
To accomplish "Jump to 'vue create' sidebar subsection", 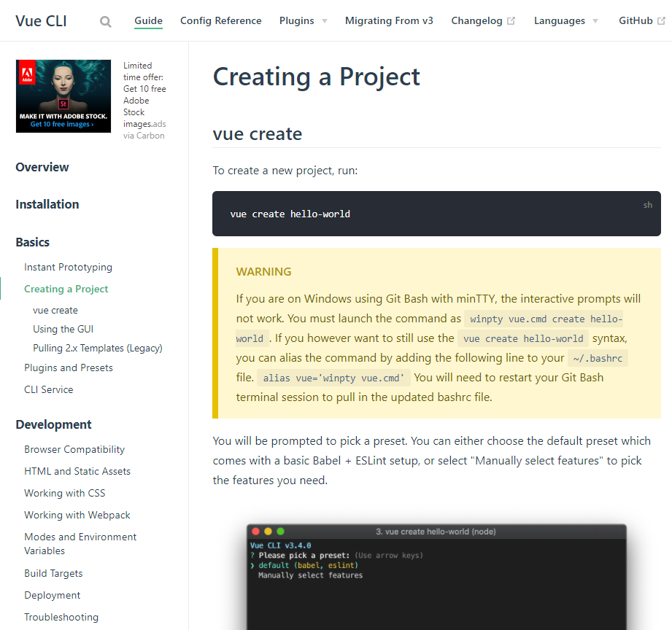I will [55, 310].
